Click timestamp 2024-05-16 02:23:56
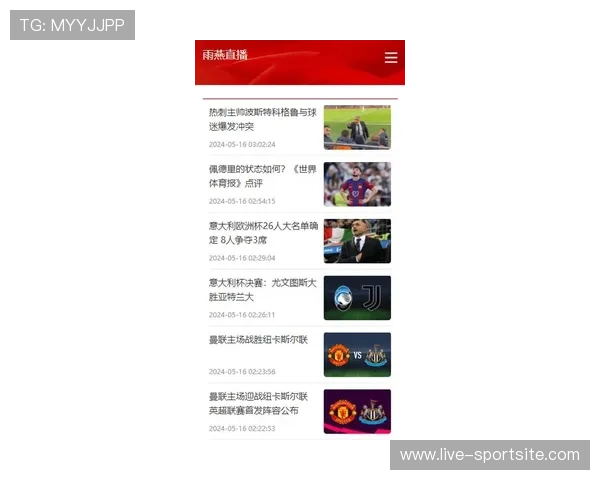 coord(242,371)
